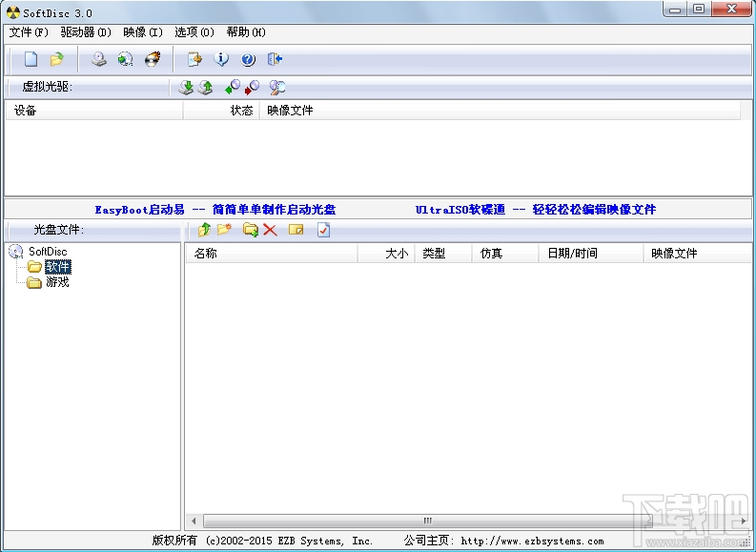
Task: Sort file list by 仿真 column
Action: coord(505,253)
